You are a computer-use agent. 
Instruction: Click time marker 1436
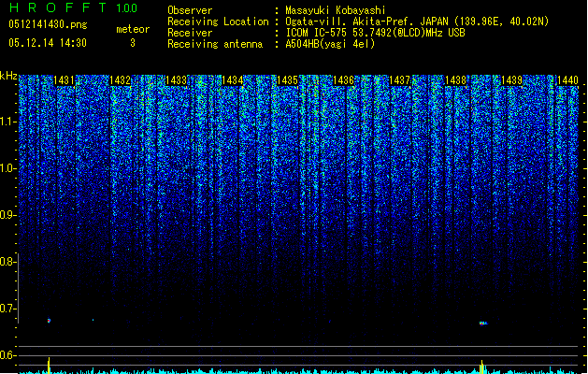(x=343, y=80)
